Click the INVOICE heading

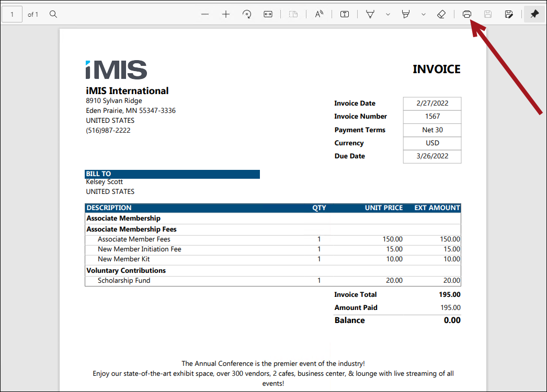click(437, 69)
